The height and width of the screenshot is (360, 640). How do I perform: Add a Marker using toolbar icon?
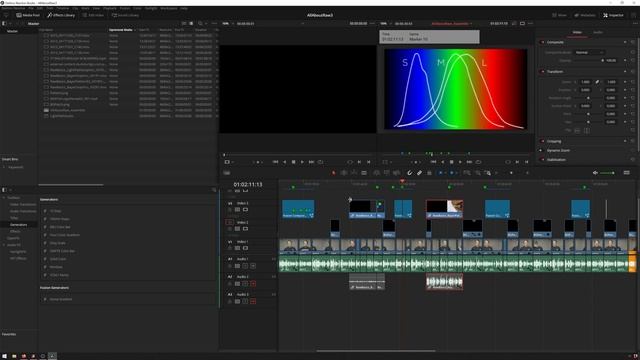[x=451, y=173]
